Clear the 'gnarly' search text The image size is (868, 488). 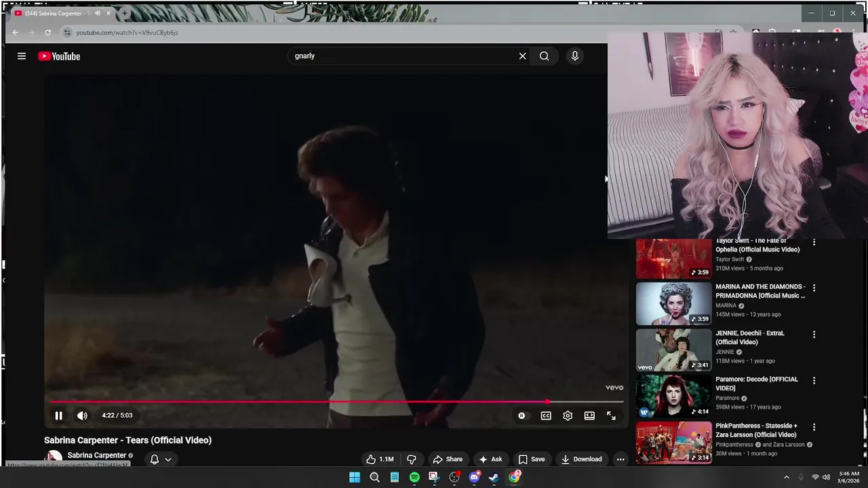522,56
